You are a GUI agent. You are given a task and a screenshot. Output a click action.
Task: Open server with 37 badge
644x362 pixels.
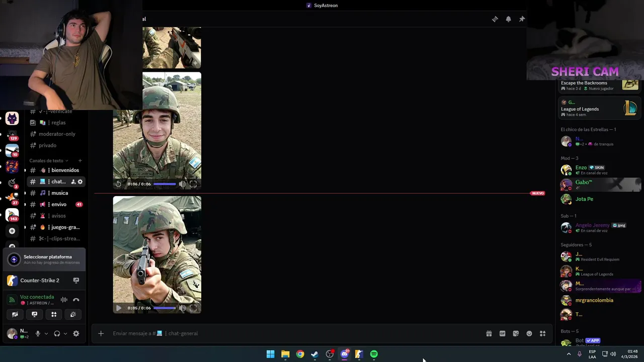click(x=12, y=198)
